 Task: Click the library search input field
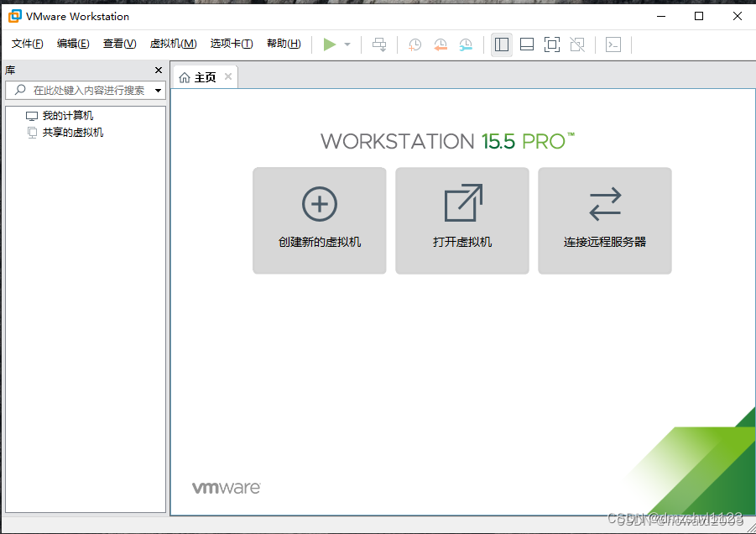point(86,90)
